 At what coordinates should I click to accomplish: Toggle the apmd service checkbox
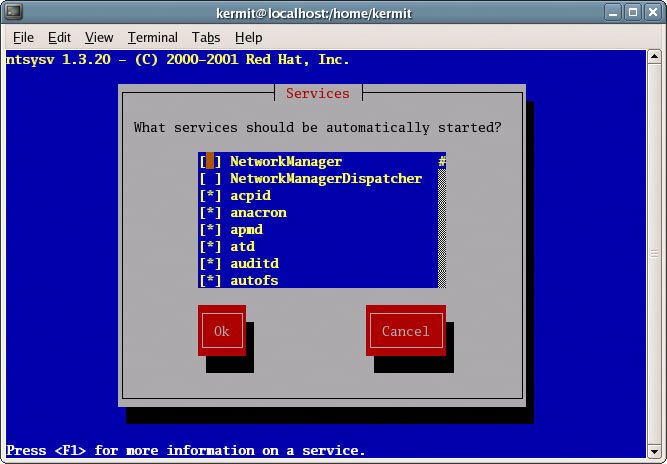[x=211, y=230]
